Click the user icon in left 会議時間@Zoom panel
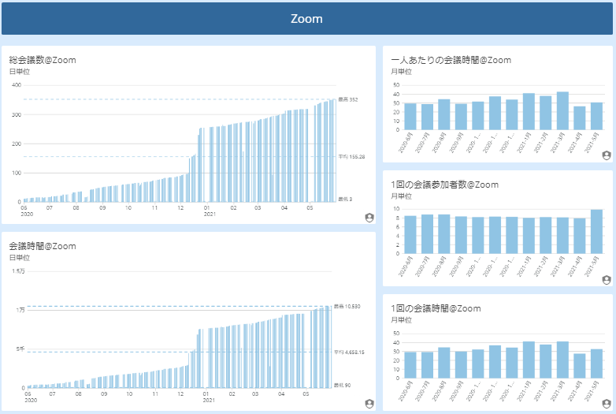Image resolution: width=616 pixels, height=414 pixels. [369, 403]
